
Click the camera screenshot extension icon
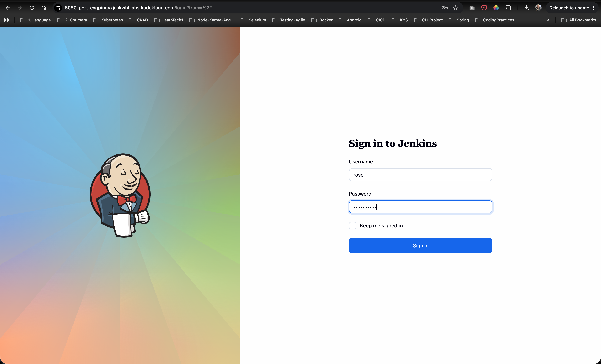[472, 8]
